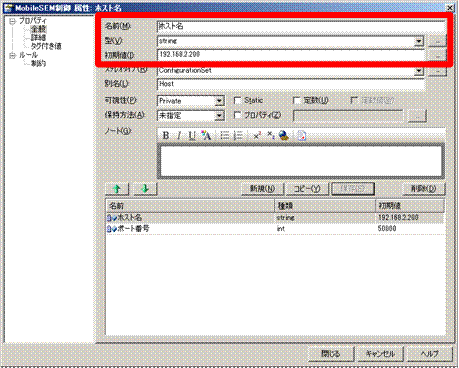
Task: Select 制約 under ルール in the tree
Action: coord(38,63)
